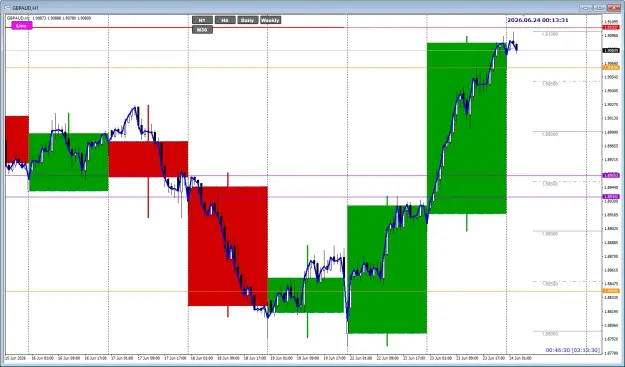
Task: Click the magenta Line button
Action: (22, 26)
